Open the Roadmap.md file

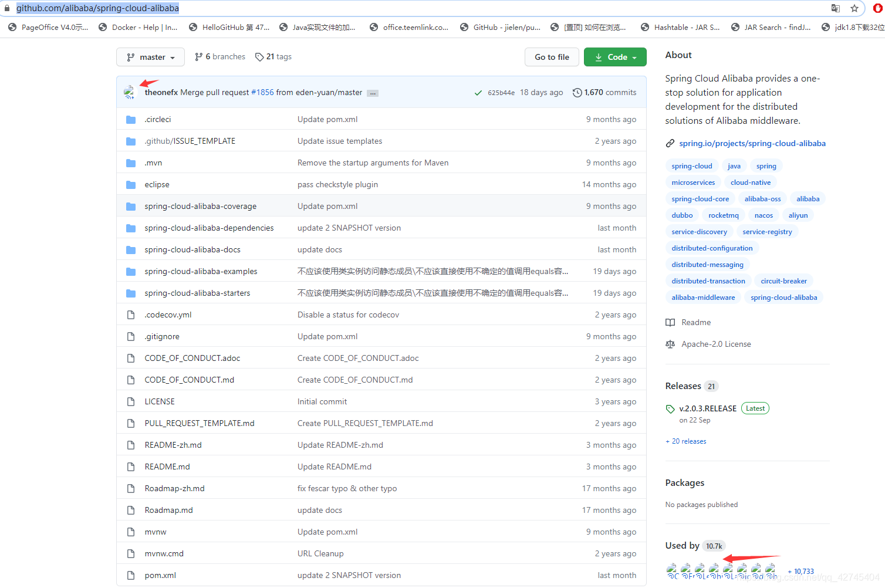point(169,510)
